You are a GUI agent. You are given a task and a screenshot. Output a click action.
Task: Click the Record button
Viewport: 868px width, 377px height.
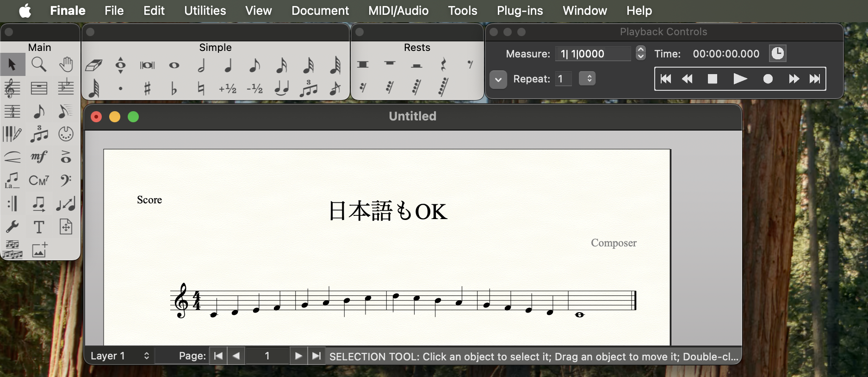(768, 79)
